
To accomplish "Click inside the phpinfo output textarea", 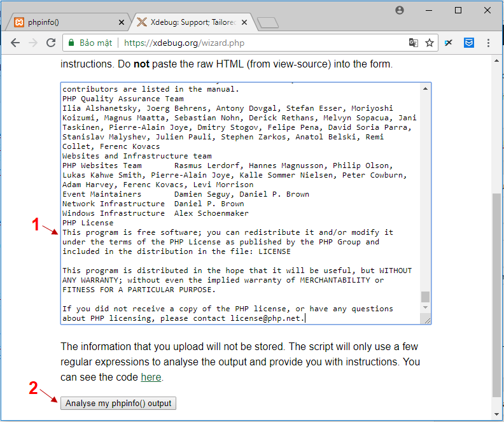I will [241, 203].
